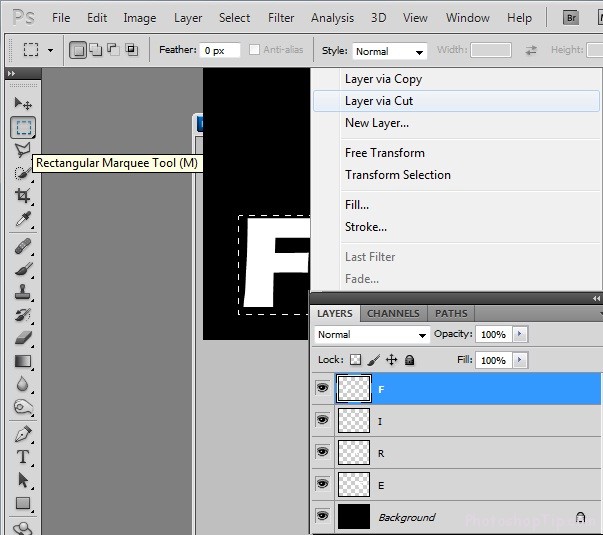Select the Path Selection tool
This screenshot has width=603, height=535.
pyautogui.click(x=23, y=480)
